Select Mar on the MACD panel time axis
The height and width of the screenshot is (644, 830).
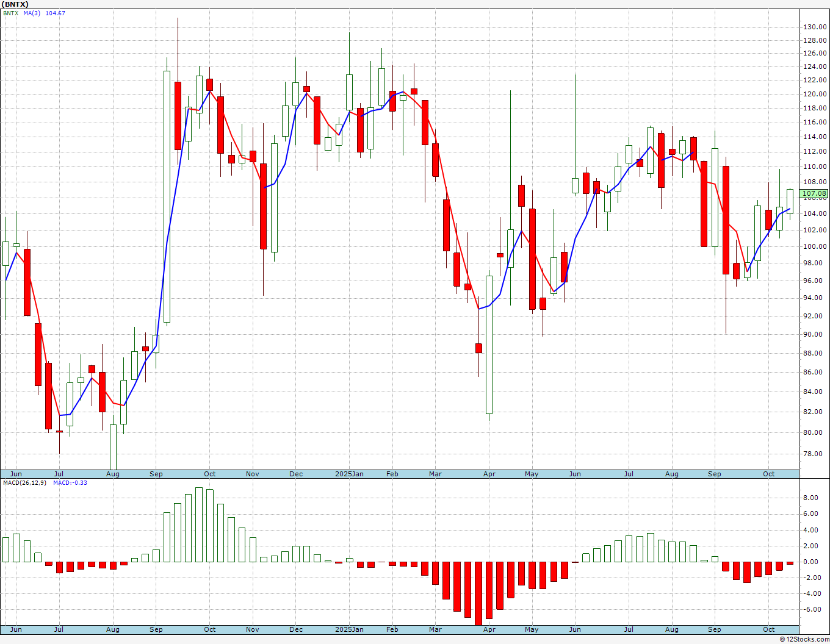[x=435, y=629]
